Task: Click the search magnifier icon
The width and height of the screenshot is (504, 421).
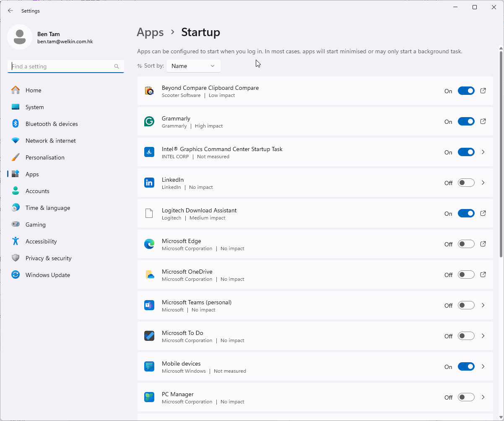Action: tap(117, 66)
